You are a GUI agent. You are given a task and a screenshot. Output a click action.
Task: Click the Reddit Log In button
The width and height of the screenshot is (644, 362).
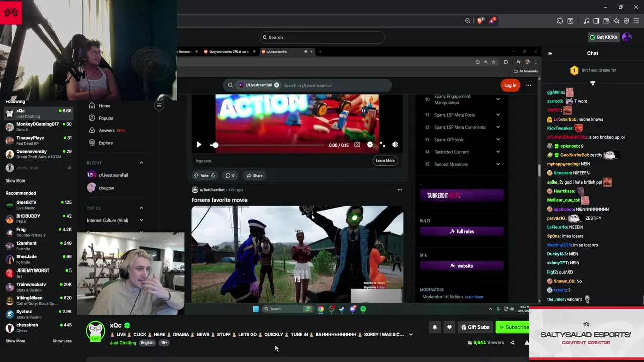tap(510, 85)
